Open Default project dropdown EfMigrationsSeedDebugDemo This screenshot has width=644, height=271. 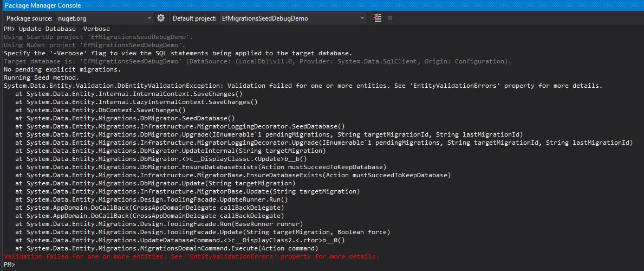click(292, 18)
